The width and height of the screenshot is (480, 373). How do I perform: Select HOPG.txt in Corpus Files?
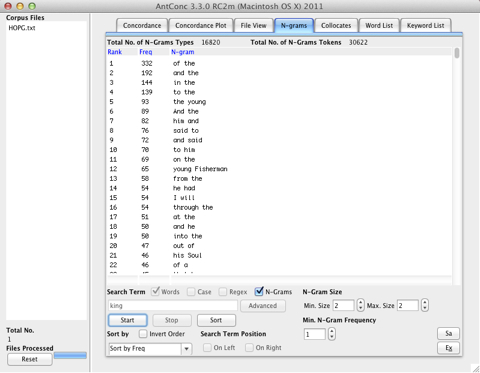coord(22,28)
